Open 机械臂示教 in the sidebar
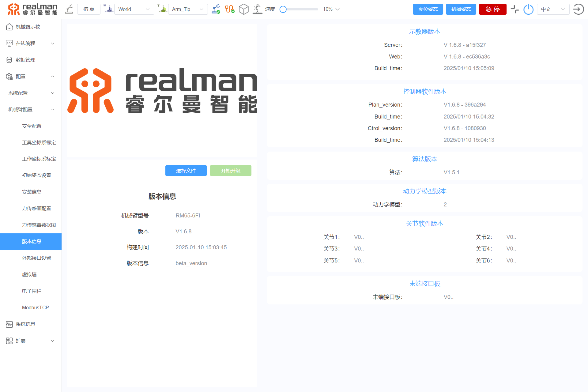Image resolution: width=588 pixels, height=392 pixels. pyautogui.click(x=31, y=27)
